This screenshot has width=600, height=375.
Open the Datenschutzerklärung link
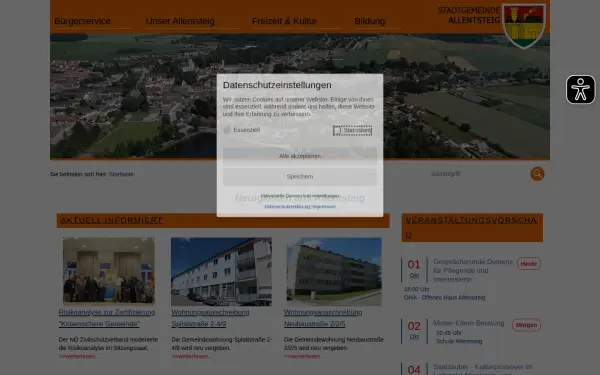click(287, 207)
